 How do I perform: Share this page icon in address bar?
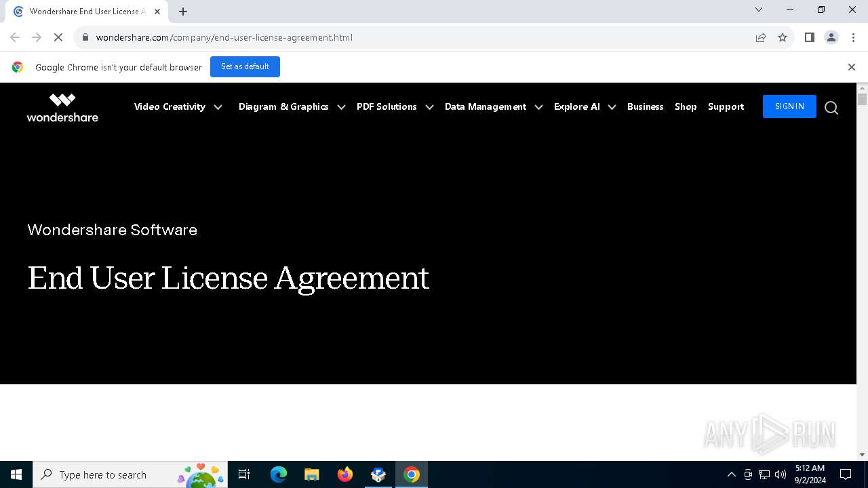pyautogui.click(x=761, y=37)
